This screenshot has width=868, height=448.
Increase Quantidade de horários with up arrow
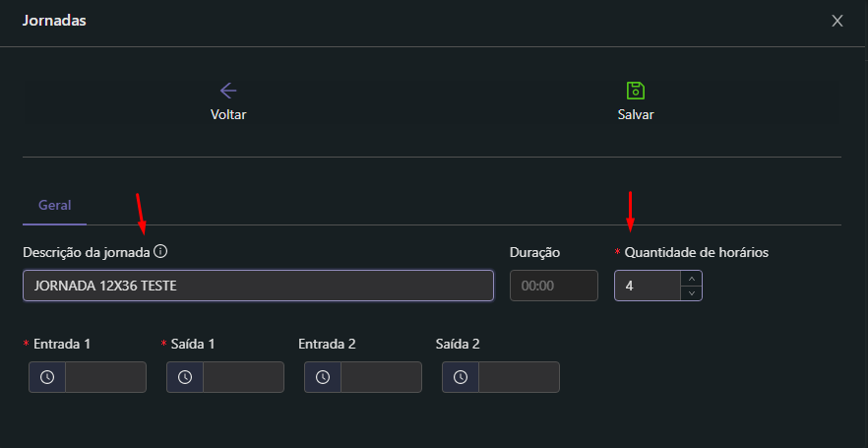coord(691,279)
